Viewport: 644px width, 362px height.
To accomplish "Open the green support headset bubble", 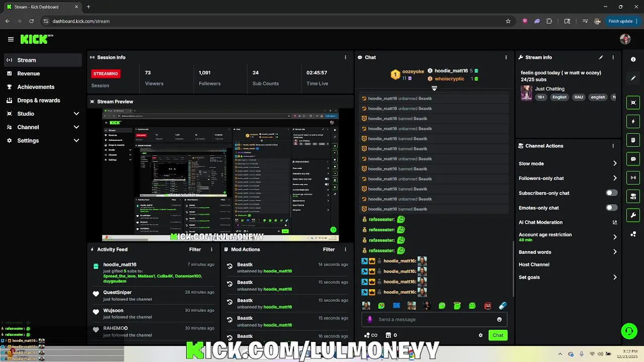I will tap(629, 331).
